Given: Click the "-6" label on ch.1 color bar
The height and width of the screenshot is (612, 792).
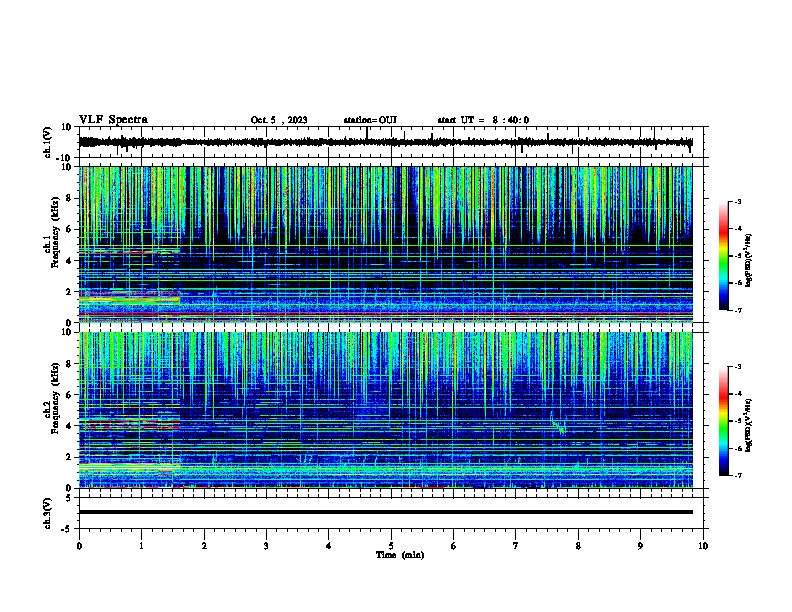Looking at the screenshot, I should [737, 283].
